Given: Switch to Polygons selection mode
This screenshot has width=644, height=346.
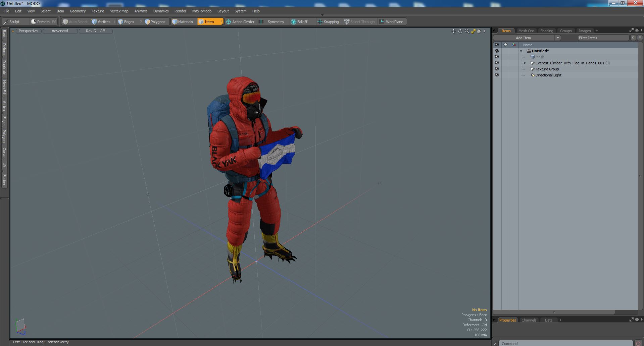Looking at the screenshot, I should pos(156,22).
